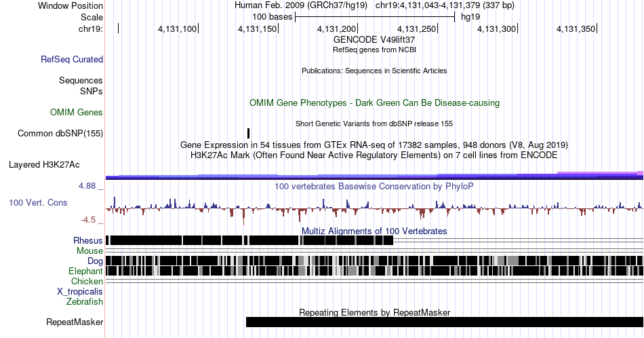Click 'RefSeq genes from NCBI' title

point(374,50)
